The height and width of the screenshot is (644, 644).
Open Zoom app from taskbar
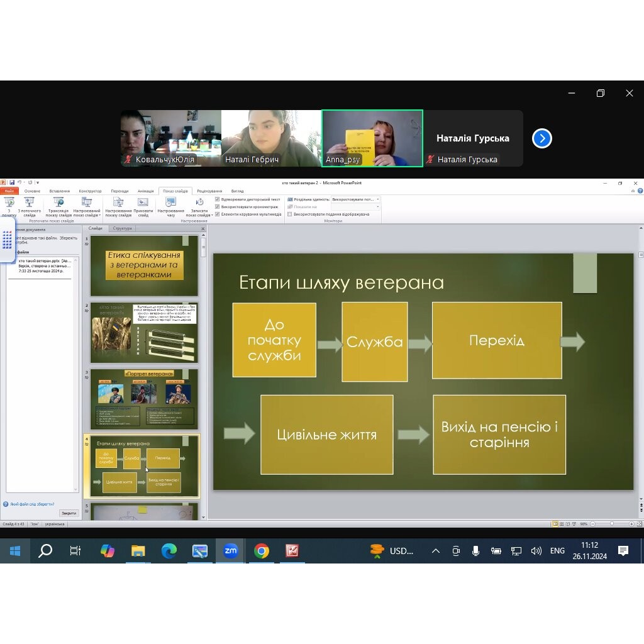click(x=231, y=551)
